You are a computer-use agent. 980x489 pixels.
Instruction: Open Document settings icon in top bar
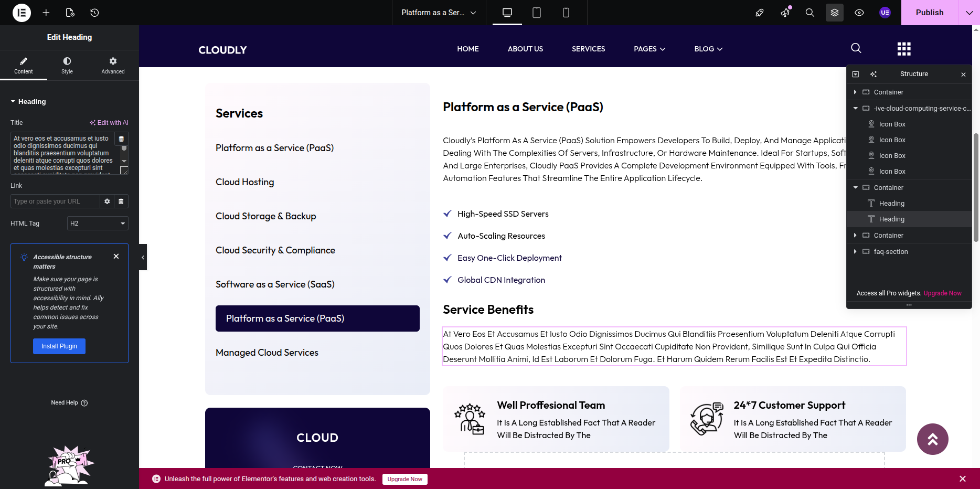[x=70, y=13]
